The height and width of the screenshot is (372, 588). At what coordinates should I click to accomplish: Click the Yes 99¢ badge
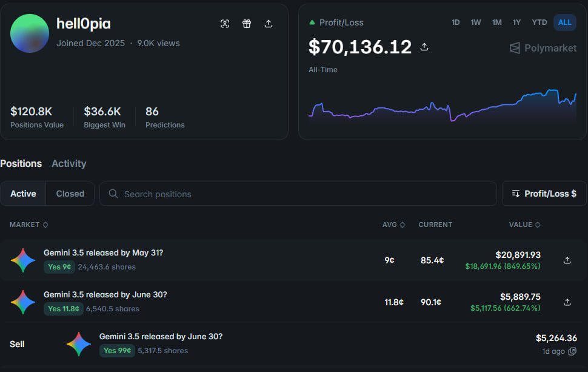click(117, 351)
